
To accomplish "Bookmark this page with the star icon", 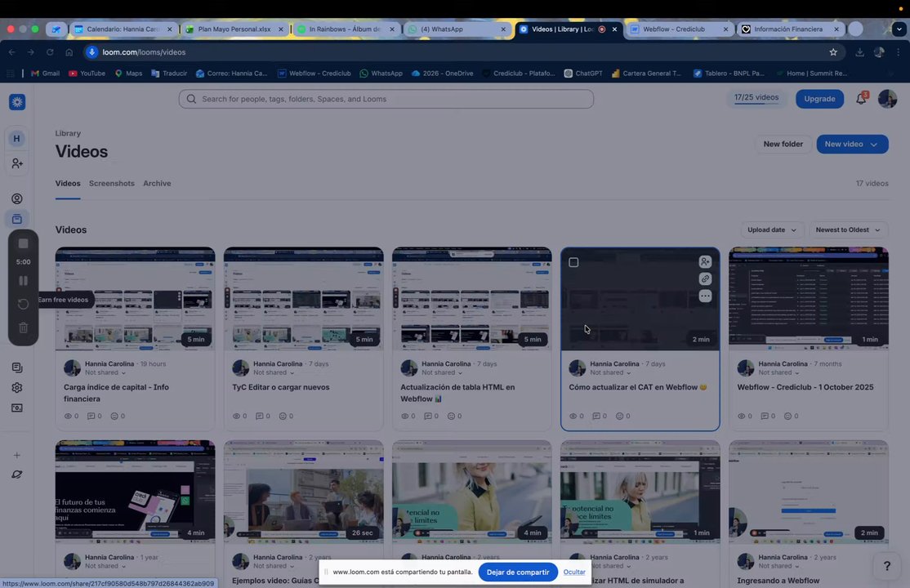I will (833, 52).
